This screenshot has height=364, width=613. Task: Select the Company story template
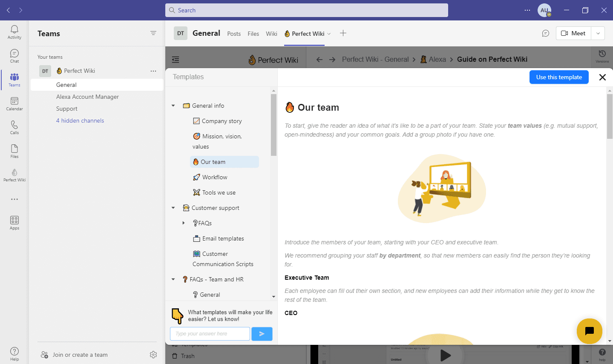[218, 121]
